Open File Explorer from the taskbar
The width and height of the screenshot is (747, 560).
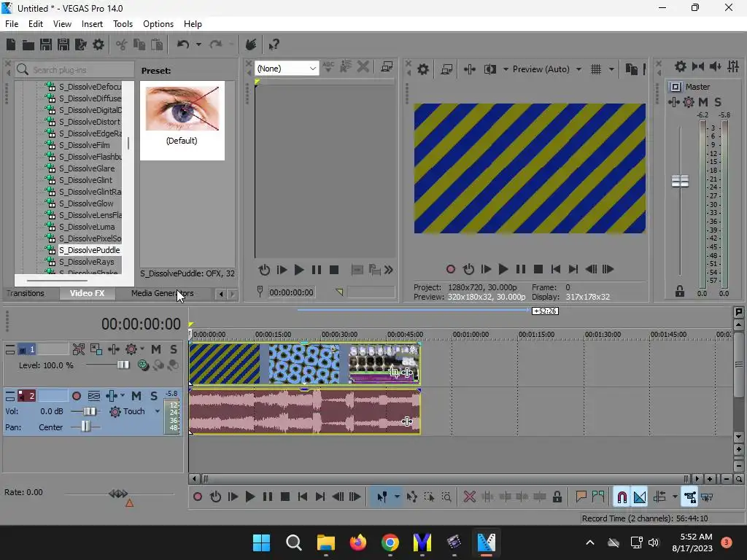[326, 542]
